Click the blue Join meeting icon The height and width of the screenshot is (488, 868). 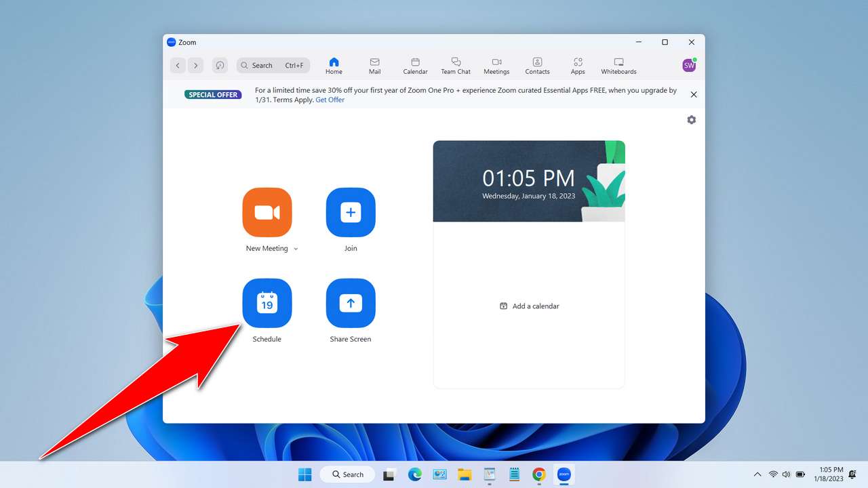click(x=351, y=212)
